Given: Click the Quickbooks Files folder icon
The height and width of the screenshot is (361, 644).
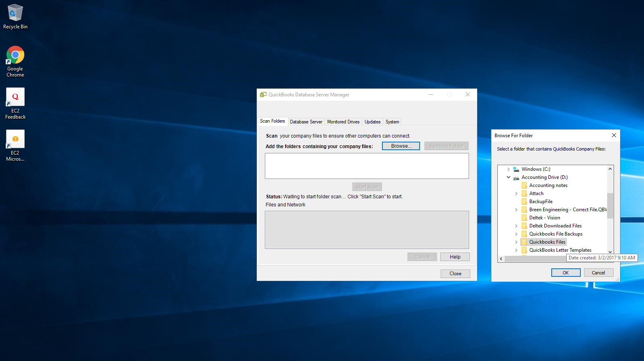Looking at the screenshot, I should tap(524, 242).
